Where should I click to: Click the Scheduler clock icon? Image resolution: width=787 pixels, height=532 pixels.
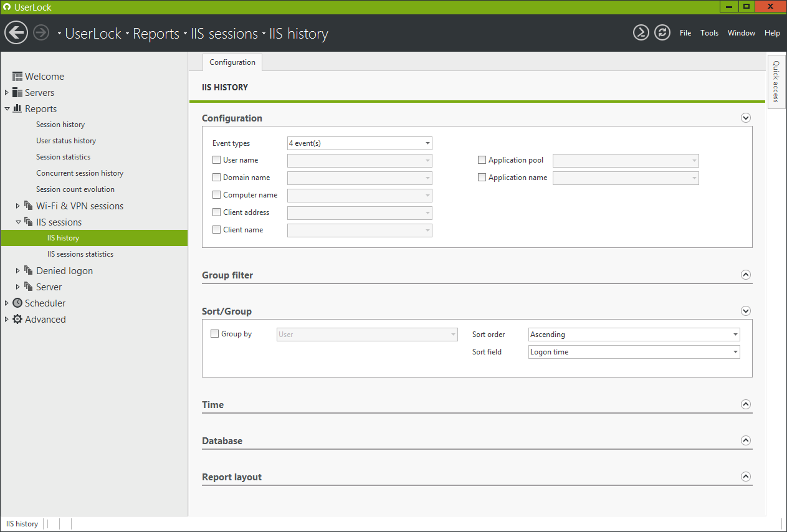17,303
